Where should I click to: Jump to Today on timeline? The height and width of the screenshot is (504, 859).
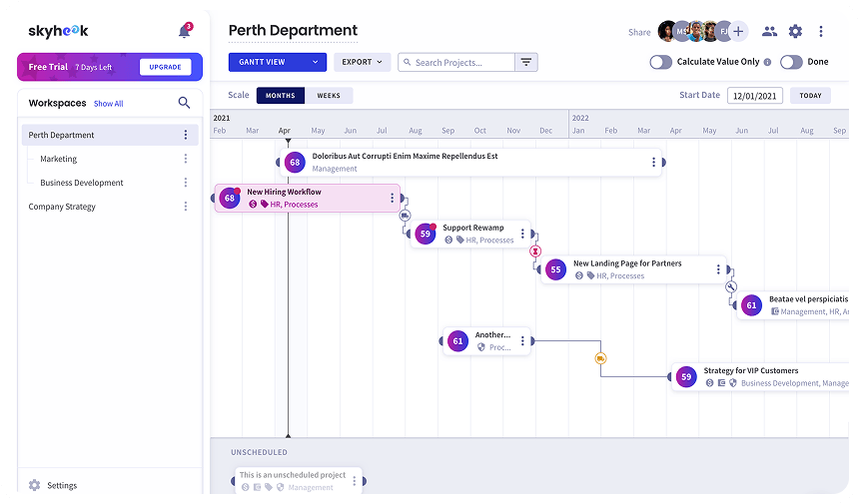pos(810,95)
